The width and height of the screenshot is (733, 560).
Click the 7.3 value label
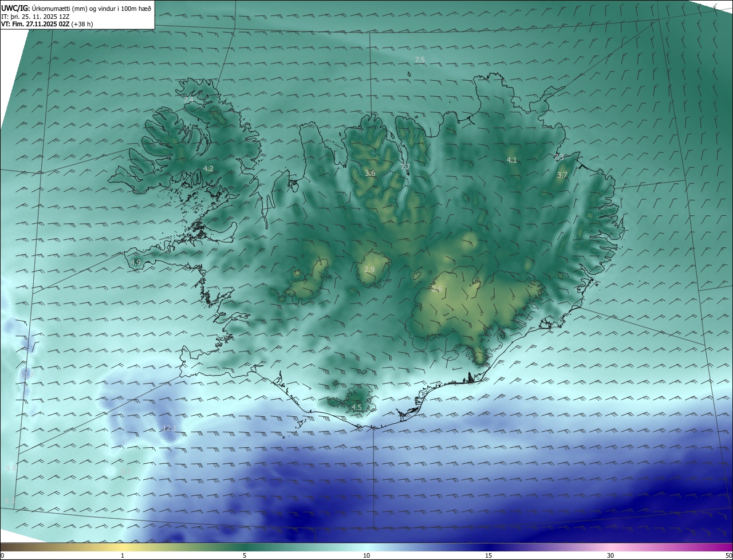click(559, 157)
